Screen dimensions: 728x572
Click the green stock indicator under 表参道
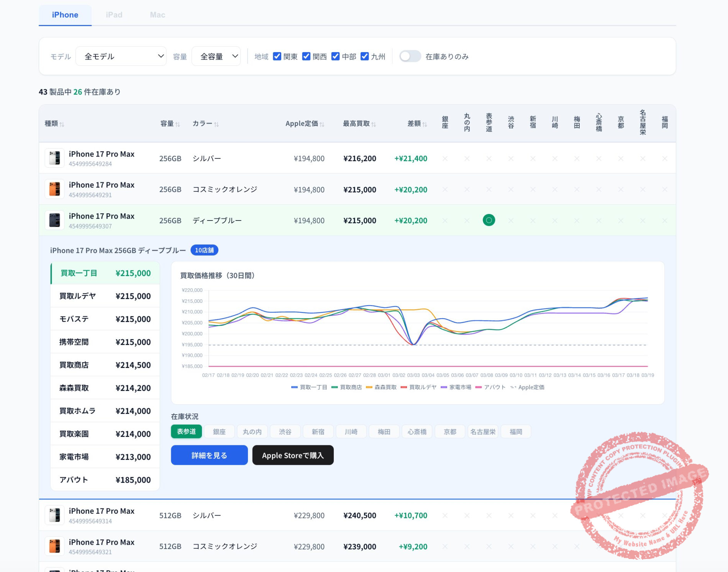click(489, 220)
